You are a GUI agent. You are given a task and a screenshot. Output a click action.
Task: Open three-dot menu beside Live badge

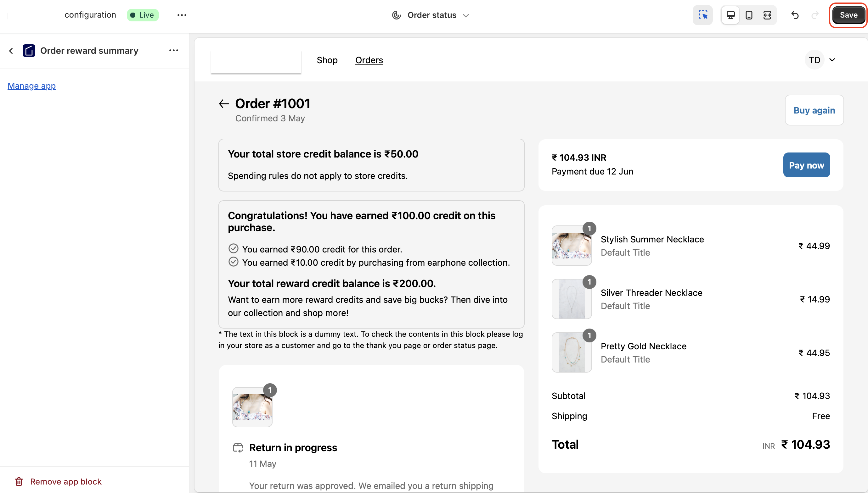click(x=182, y=15)
